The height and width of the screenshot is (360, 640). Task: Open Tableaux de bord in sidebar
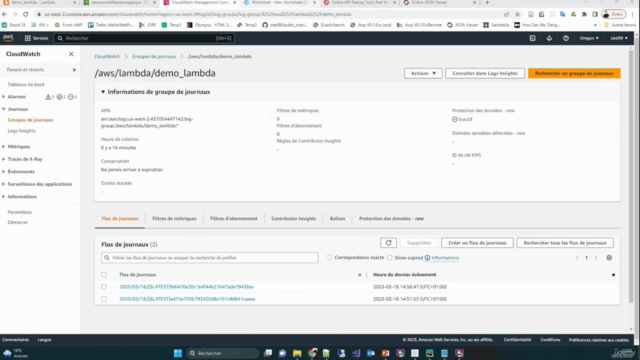click(x=26, y=84)
